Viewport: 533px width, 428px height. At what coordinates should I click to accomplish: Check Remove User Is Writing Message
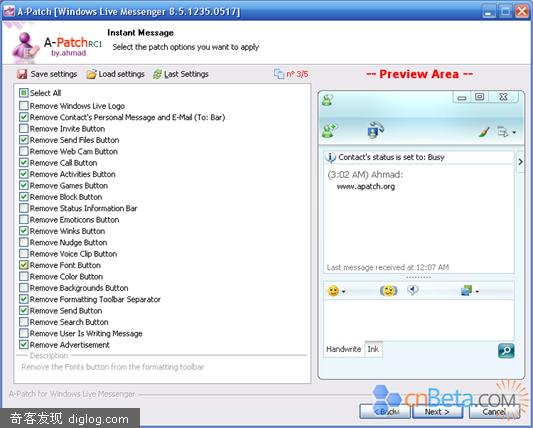[23, 333]
